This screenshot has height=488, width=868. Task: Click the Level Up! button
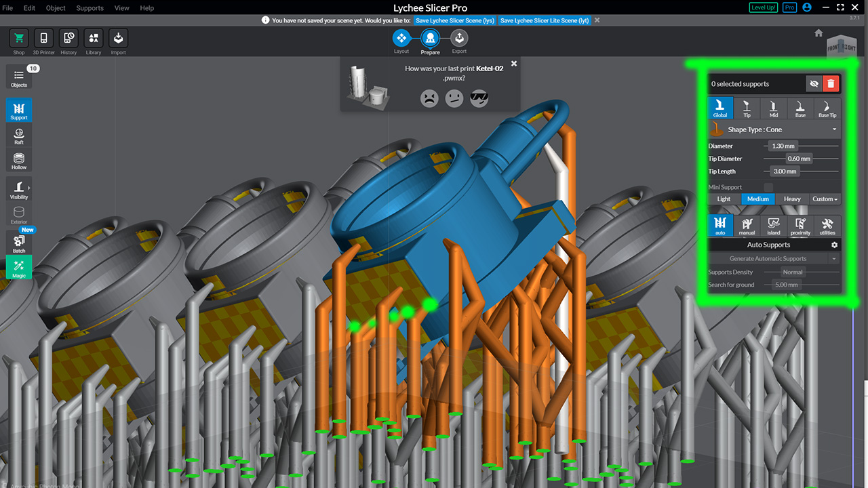click(764, 7)
